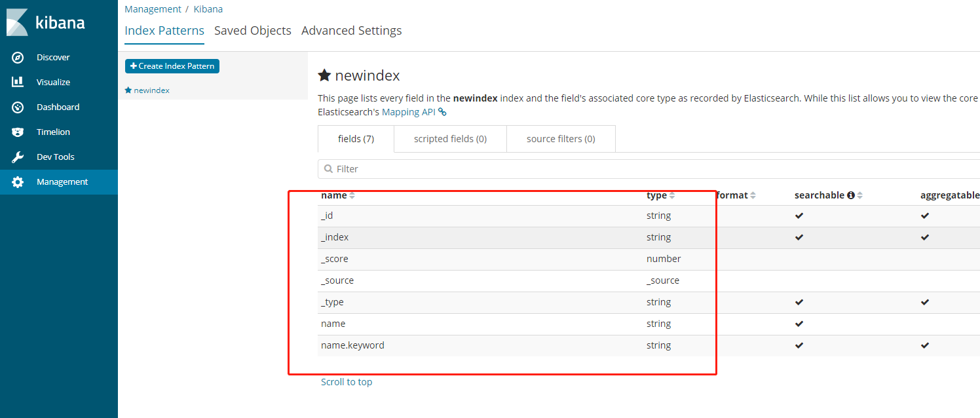980x418 pixels.
Task: Click the _source field name cell
Action: coord(337,280)
